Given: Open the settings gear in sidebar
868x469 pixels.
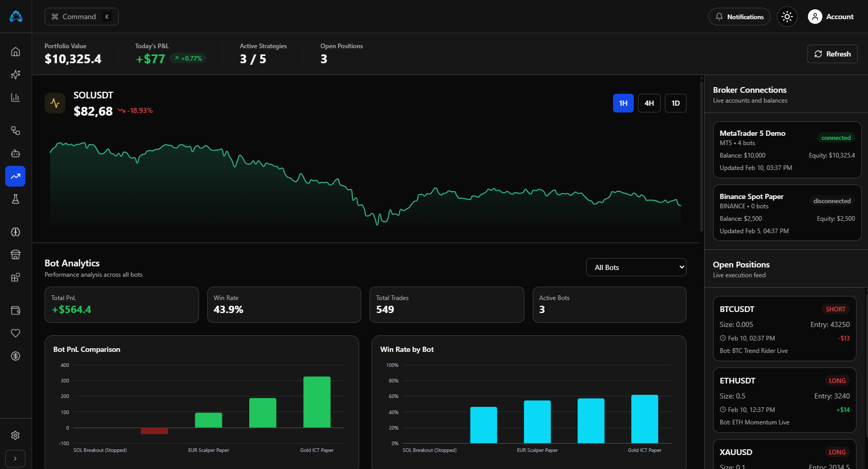Looking at the screenshot, I should point(16,435).
